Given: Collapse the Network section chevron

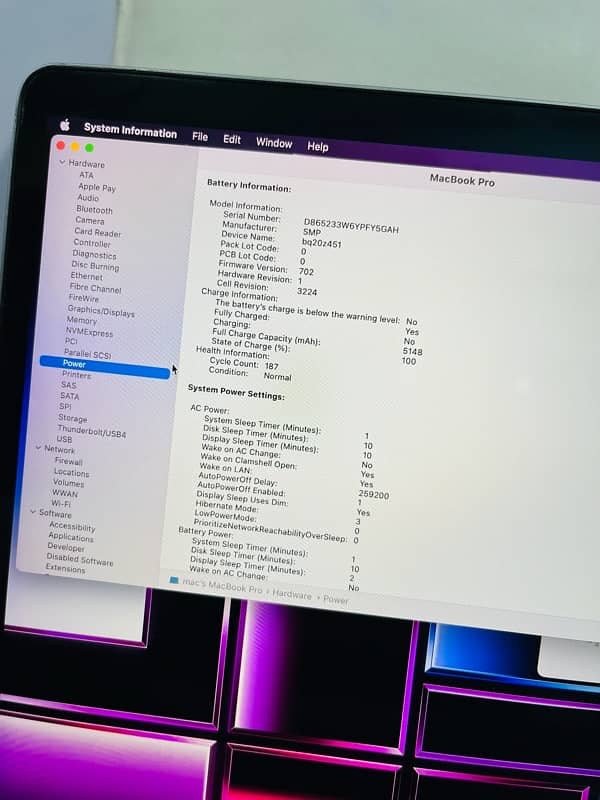Looking at the screenshot, I should (x=38, y=449).
